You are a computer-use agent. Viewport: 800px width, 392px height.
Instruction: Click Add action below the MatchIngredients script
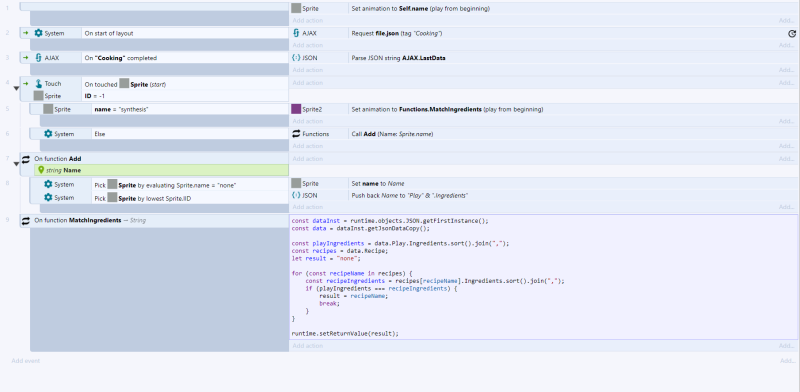point(307,346)
